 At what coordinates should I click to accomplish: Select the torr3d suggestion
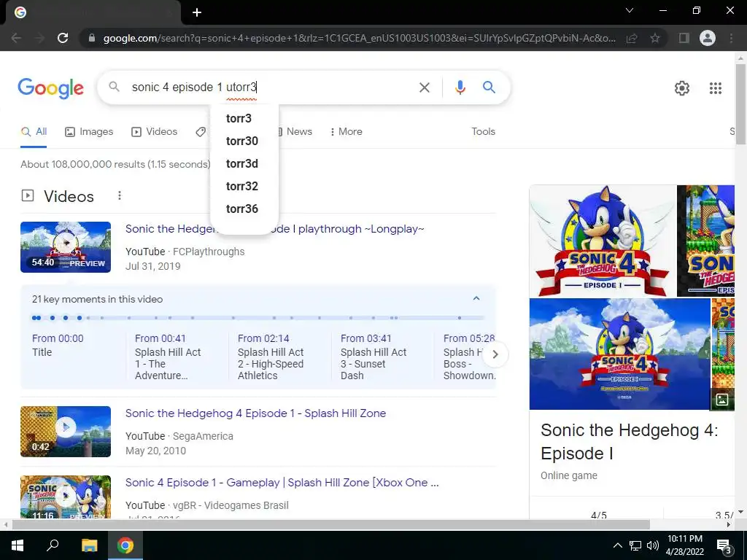tap(244, 163)
